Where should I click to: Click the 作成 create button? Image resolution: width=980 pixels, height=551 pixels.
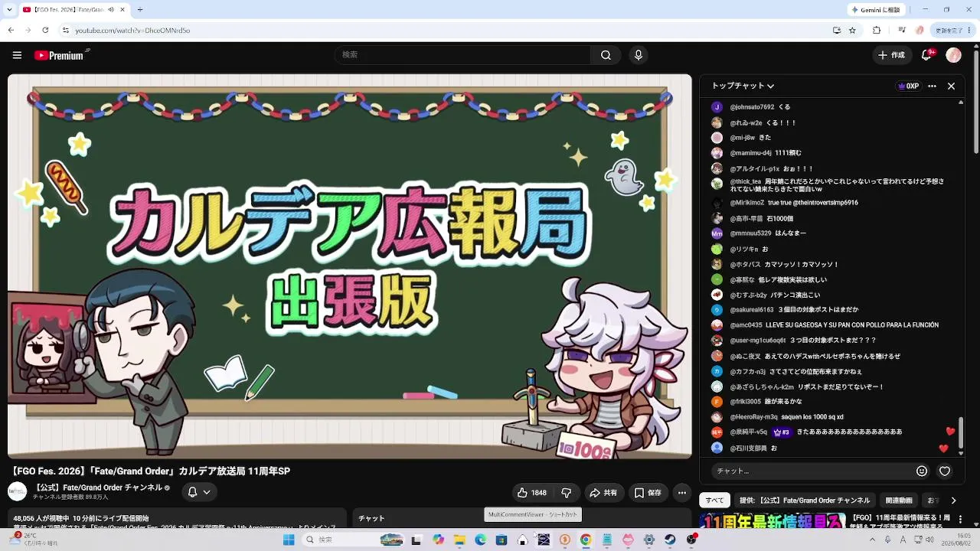tap(891, 55)
